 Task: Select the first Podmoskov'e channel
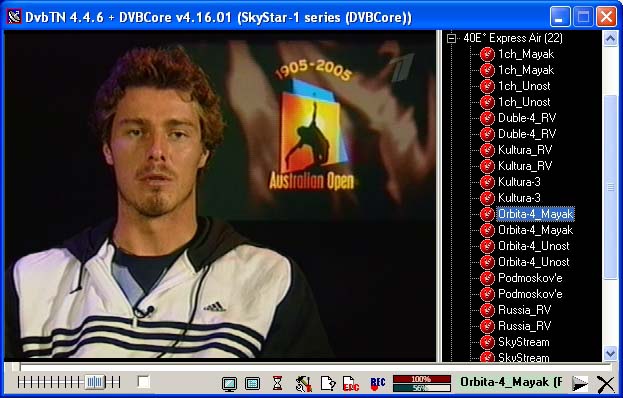click(x=530, y=278)
